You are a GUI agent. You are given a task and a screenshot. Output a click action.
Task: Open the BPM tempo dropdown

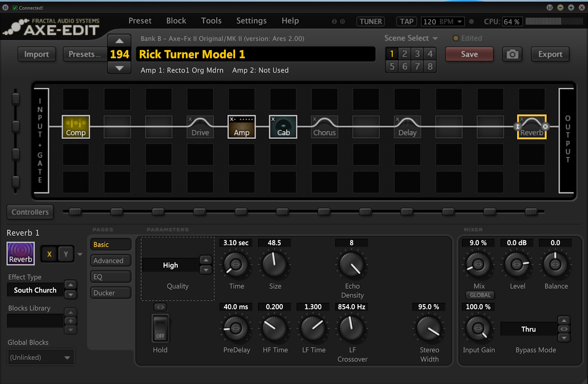click(460, 22)
